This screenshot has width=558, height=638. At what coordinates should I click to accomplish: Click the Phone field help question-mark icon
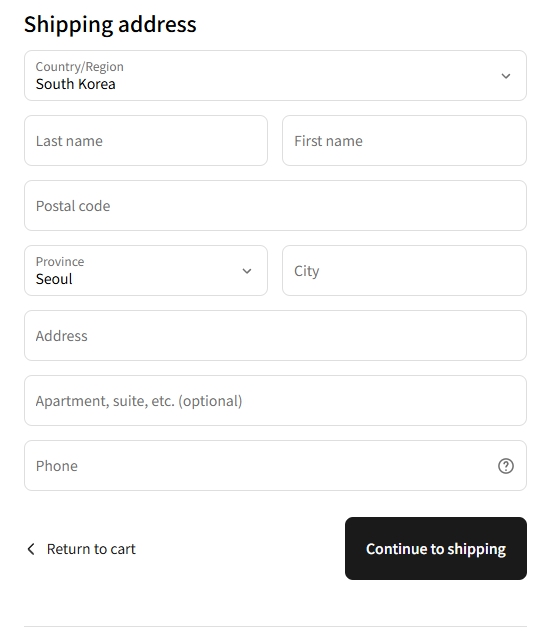click(505, 466)
